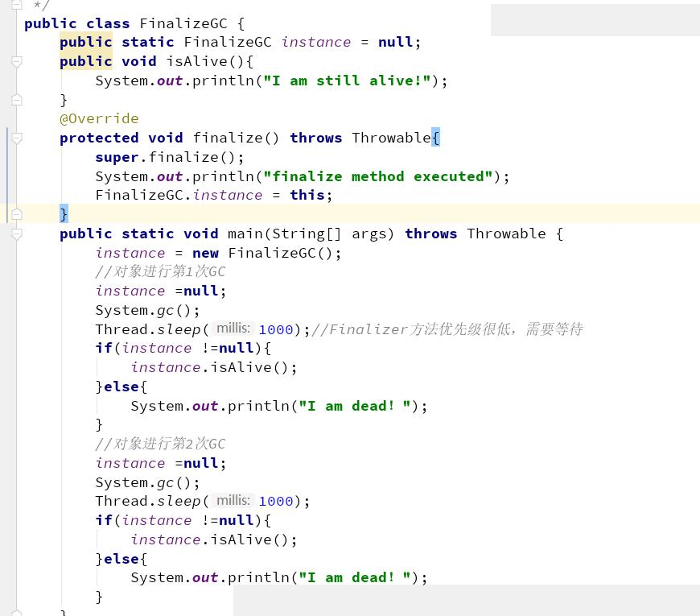Click highlighted closing brace of finalize method

point(64,214)
